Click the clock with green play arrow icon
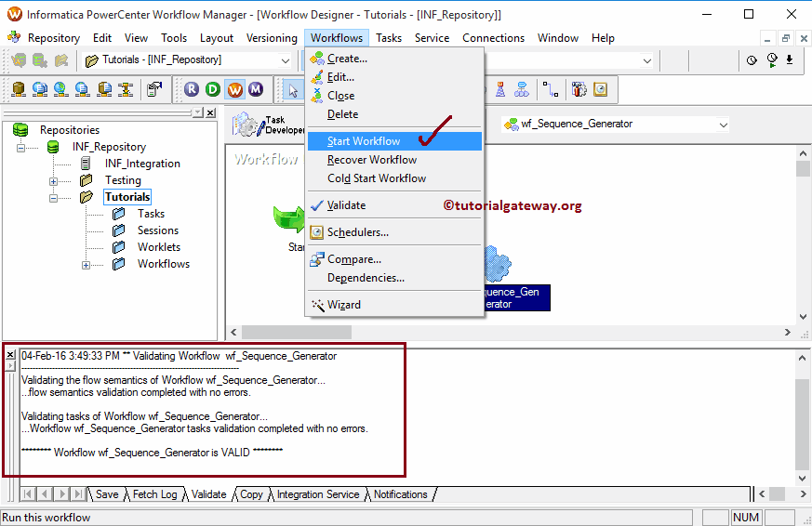Image resolution: width=812 pixels, height=526 pixels. (x=772, y=60)
